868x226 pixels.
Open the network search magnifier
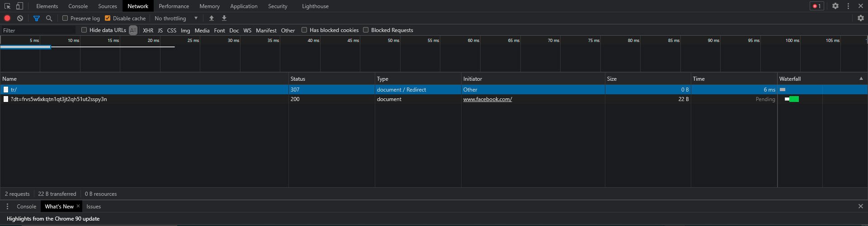tap(49, 18)
